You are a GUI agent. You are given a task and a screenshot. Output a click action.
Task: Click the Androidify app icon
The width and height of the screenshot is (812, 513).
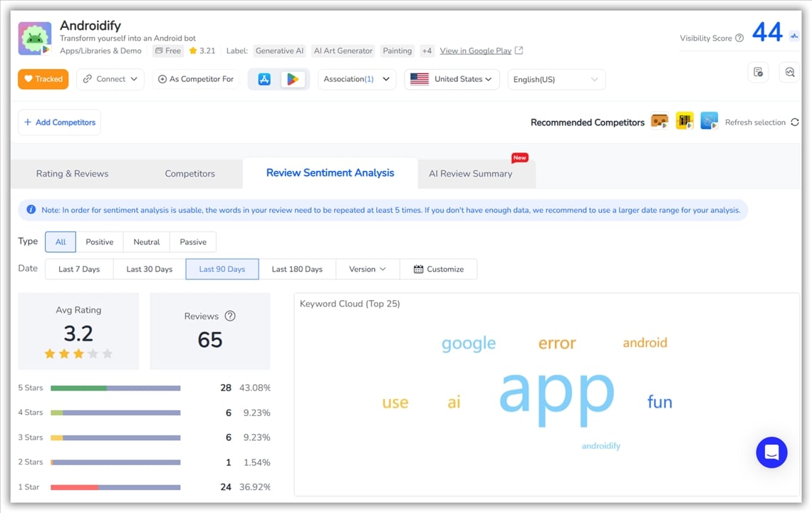click(35, 38)
